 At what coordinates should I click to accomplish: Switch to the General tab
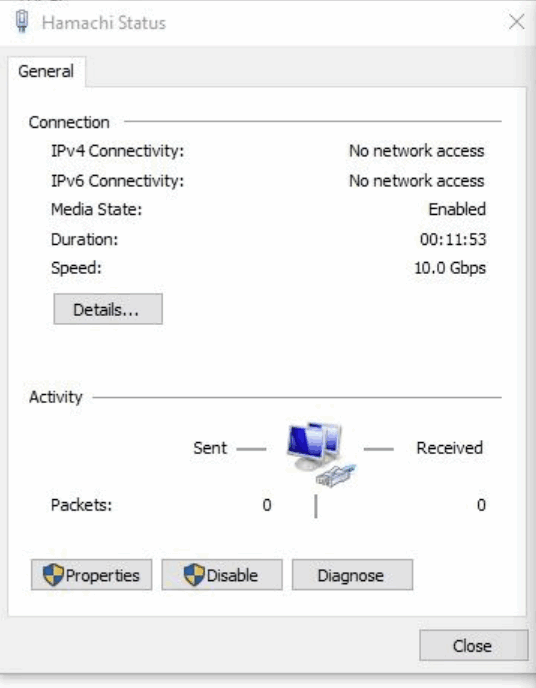46,72
